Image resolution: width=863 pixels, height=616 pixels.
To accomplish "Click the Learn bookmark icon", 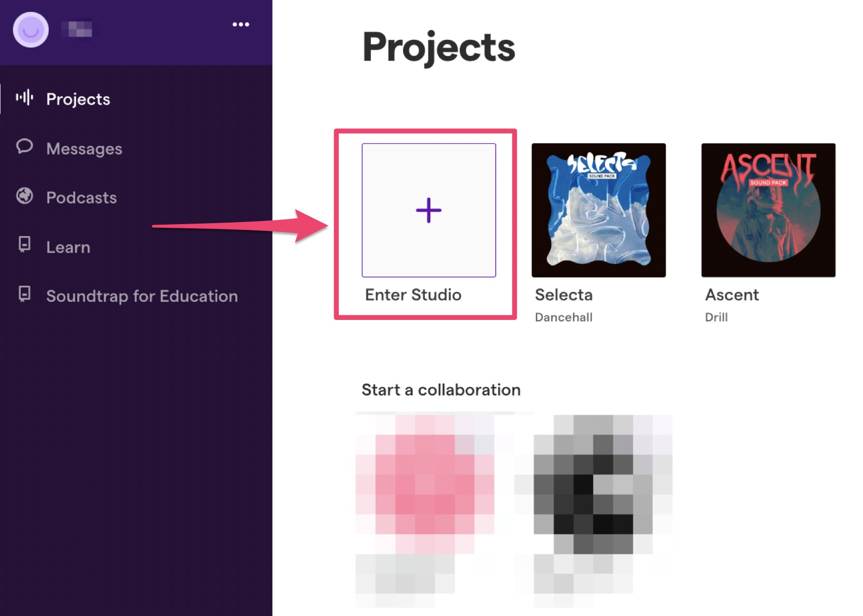I will (24, 244).
